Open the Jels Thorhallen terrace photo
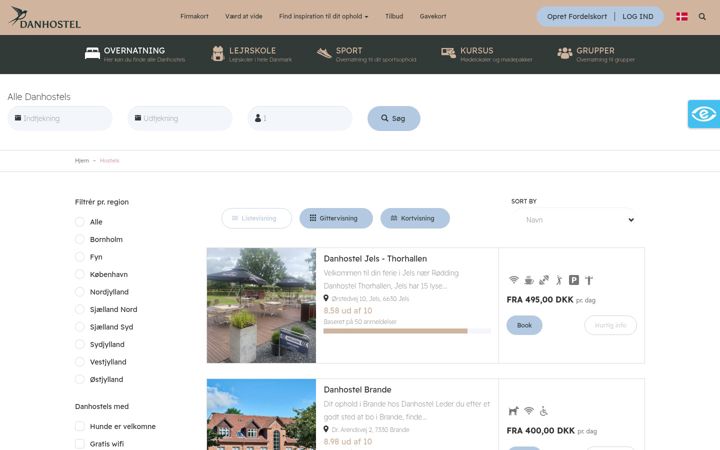The height and width of the screenshot is (450, 720). [x=261, y=305]
